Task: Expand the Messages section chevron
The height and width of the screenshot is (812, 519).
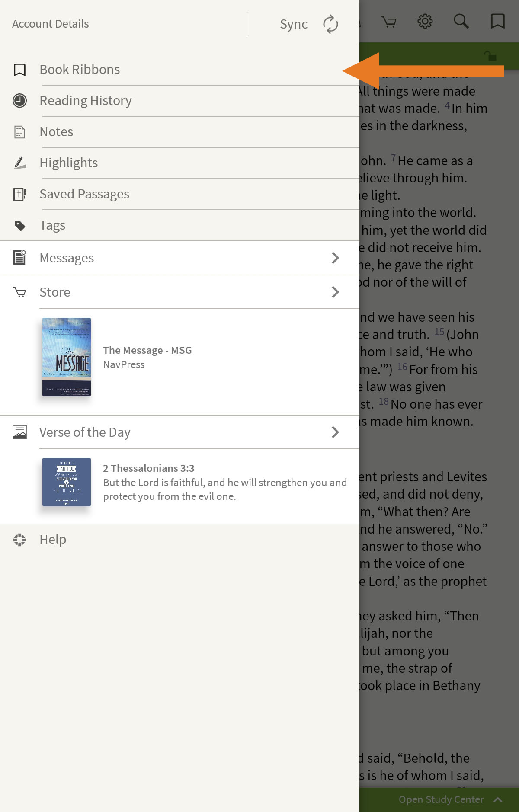Action: 335,258
